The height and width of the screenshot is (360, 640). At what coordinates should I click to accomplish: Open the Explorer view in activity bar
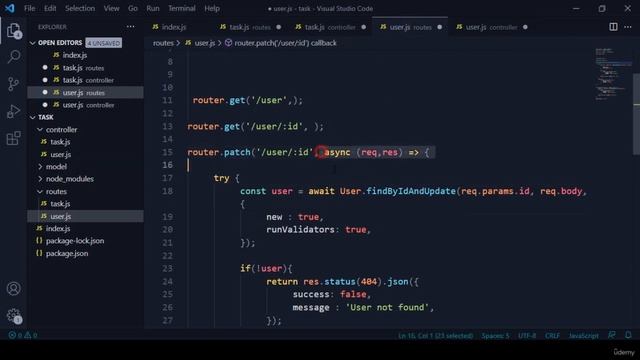click(x=13, y=31)
